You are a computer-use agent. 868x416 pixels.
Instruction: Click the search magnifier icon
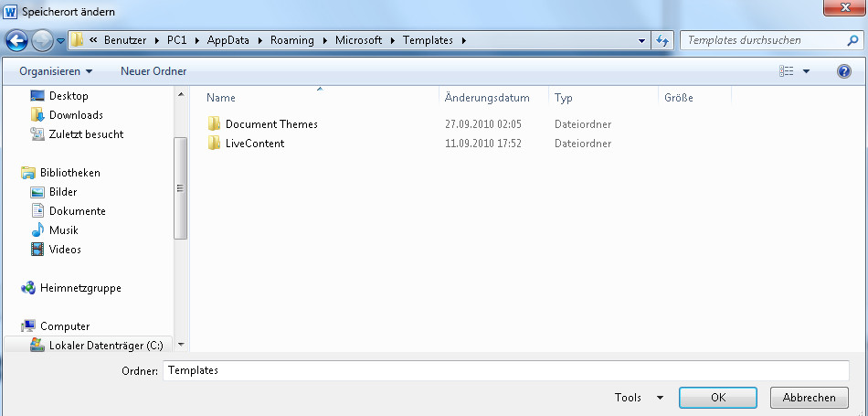point(852,40)
